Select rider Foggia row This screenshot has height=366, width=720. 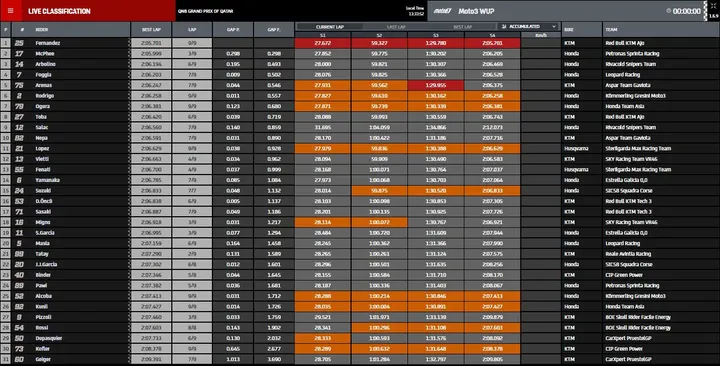[x=360, y=75]
